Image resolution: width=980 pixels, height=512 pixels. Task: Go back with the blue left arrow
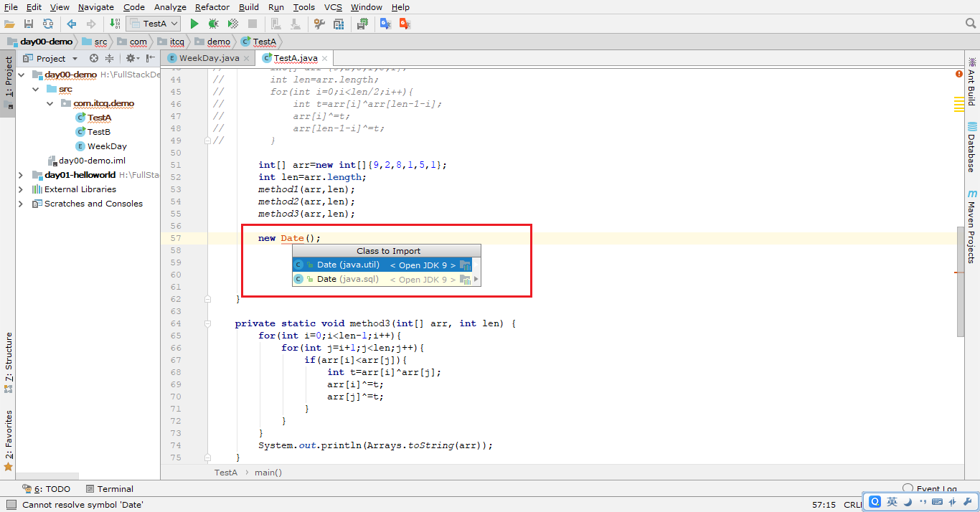(72, 24)
